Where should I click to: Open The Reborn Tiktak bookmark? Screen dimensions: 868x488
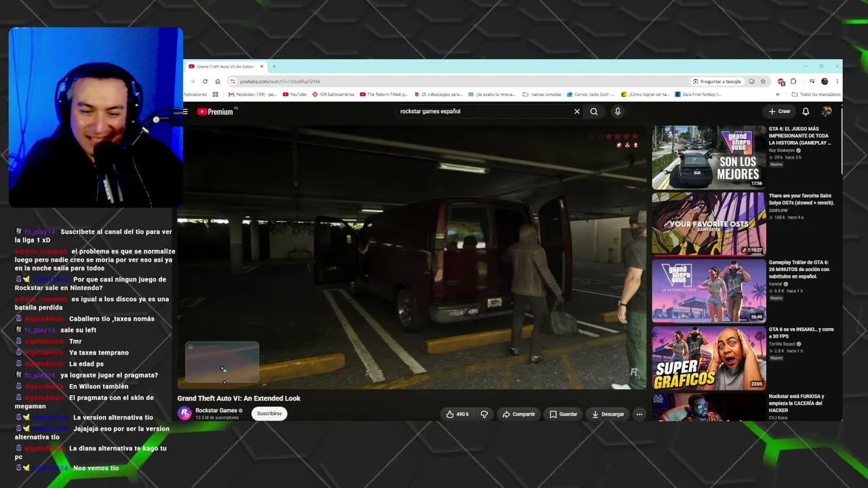[x=384, y=94]
